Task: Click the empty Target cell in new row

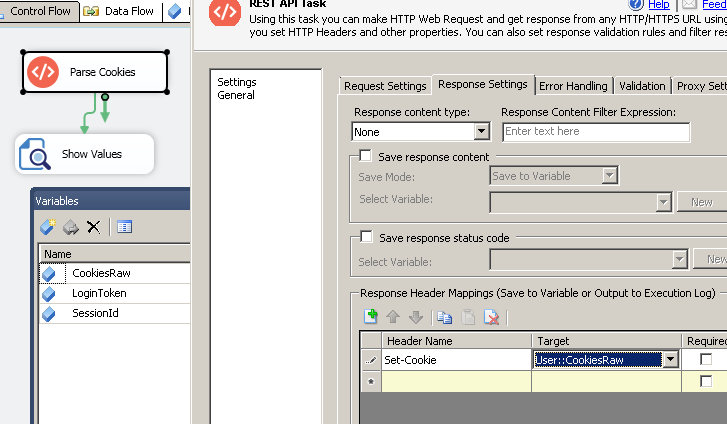Action: 606,382
